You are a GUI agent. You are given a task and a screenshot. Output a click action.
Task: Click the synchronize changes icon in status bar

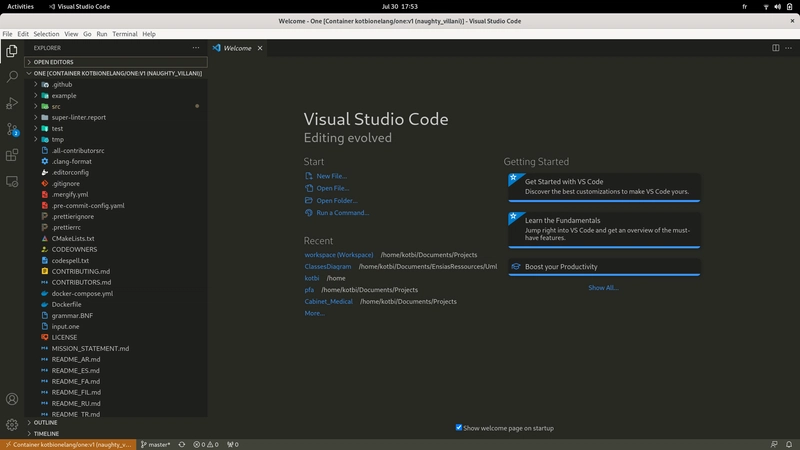184,444
